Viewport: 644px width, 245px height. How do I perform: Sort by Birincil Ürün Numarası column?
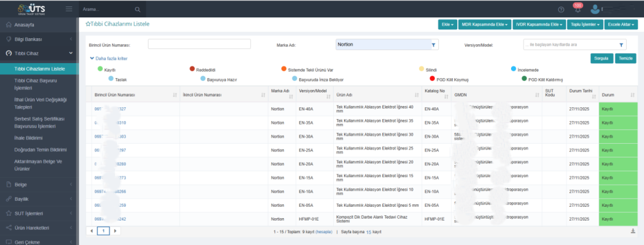(175, 95)
